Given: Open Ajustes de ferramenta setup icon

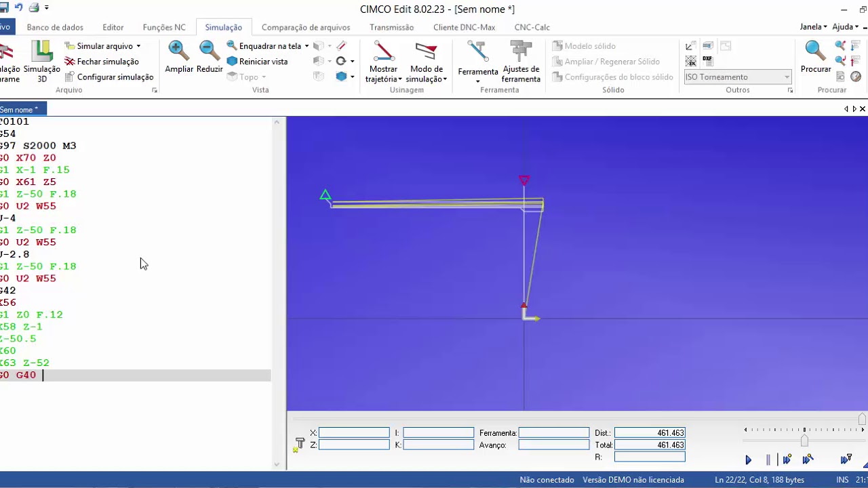Looking at the screenshot, I should point(521,52).
